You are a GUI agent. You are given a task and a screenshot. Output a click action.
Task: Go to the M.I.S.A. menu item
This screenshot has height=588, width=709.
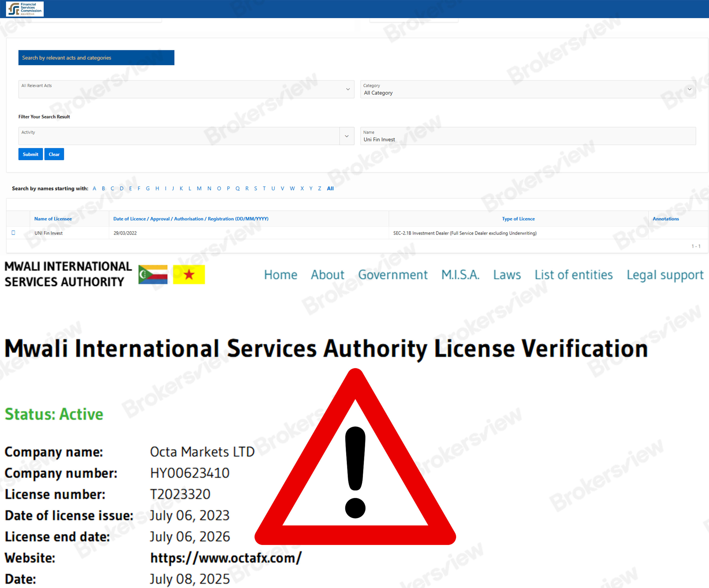click(x=460, y=275)
